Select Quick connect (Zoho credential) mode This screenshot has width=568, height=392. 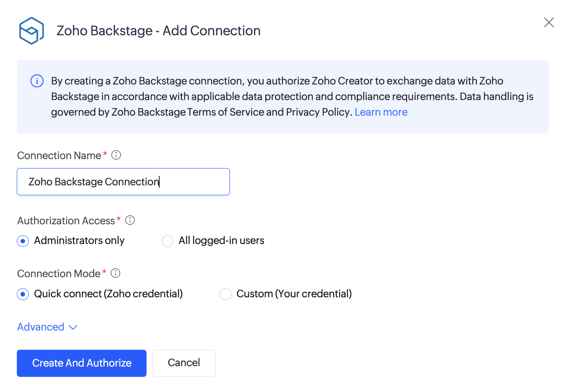[23, 294]
